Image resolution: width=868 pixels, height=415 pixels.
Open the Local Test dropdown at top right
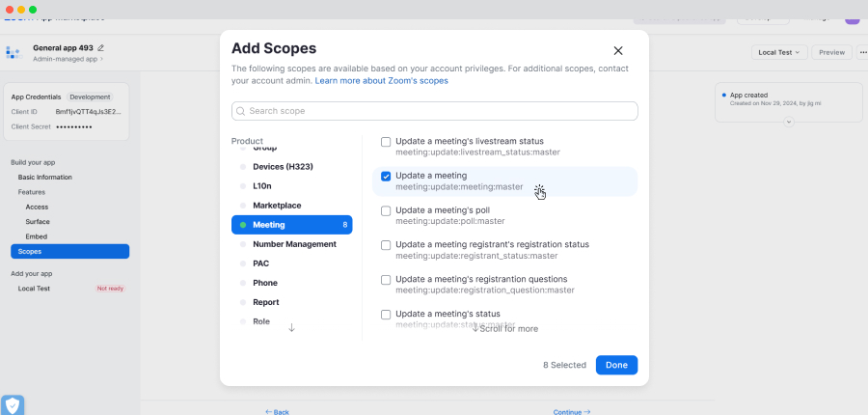point(779,53)
